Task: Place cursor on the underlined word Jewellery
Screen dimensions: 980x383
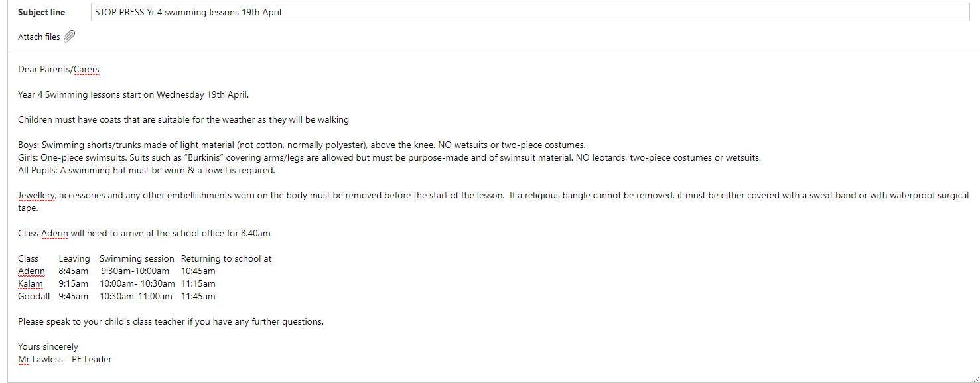Action: click(36, 196)
